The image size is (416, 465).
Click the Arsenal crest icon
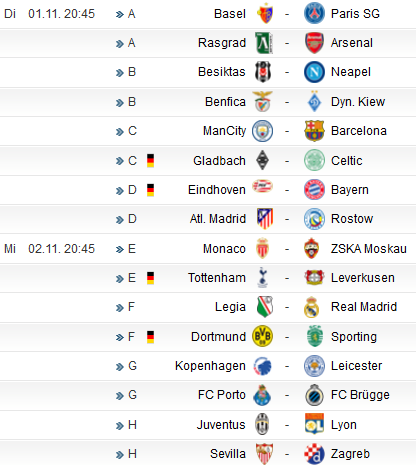pos(314,43)
